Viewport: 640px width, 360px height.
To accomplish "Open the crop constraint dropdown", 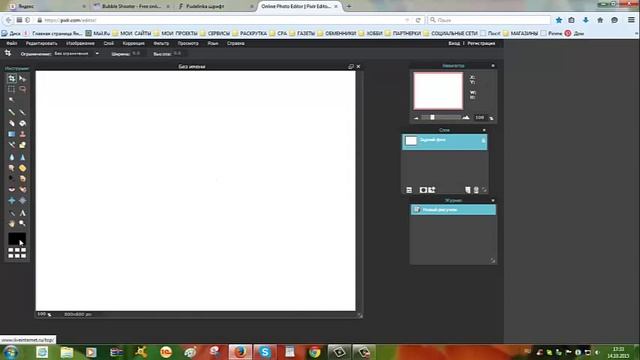I will click(x=76, y=53).
